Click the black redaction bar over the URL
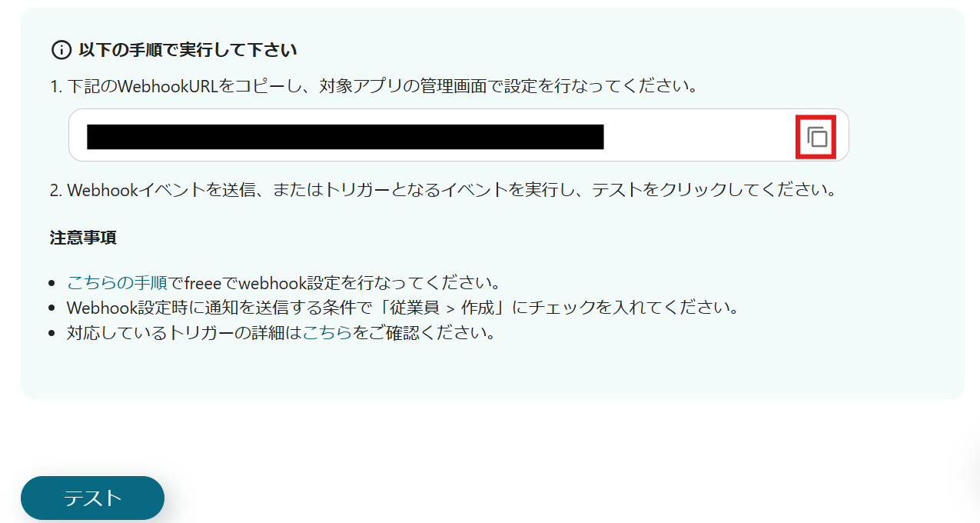Screen dimensions: 980x523 coord(345,136)
